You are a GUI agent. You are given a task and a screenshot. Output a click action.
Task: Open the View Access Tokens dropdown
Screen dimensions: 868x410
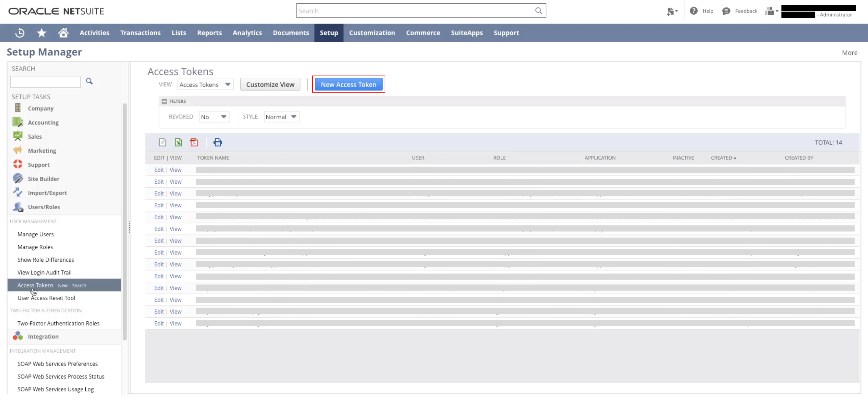tap(205, 85)
